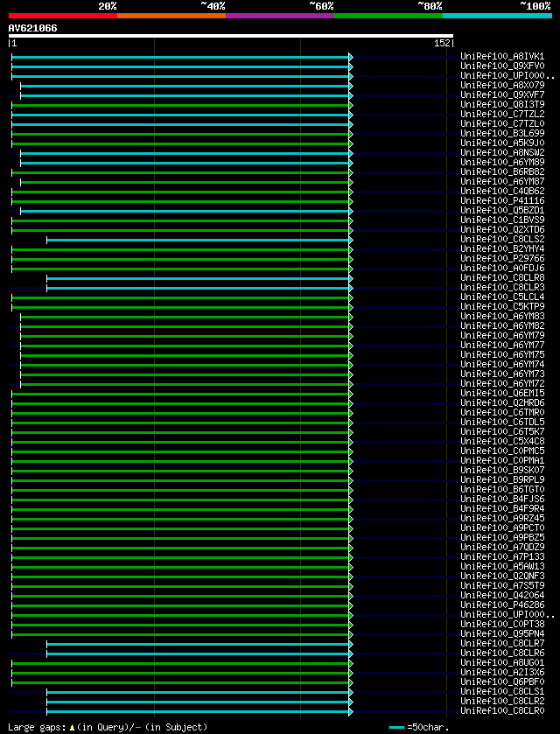This screenshot has width=560, height=734.
Task: Select the UniRef100_A6YM89 label
Action: [503, 163]
